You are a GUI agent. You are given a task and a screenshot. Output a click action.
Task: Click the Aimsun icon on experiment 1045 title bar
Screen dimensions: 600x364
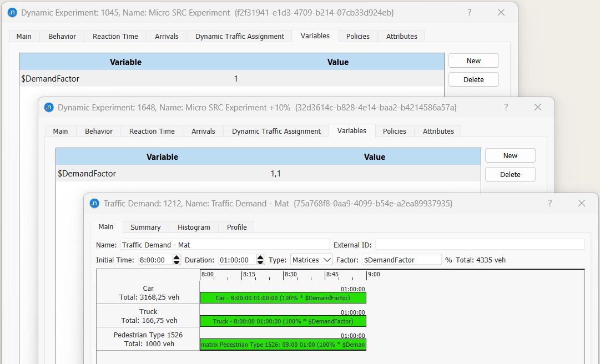pos(12,12)
